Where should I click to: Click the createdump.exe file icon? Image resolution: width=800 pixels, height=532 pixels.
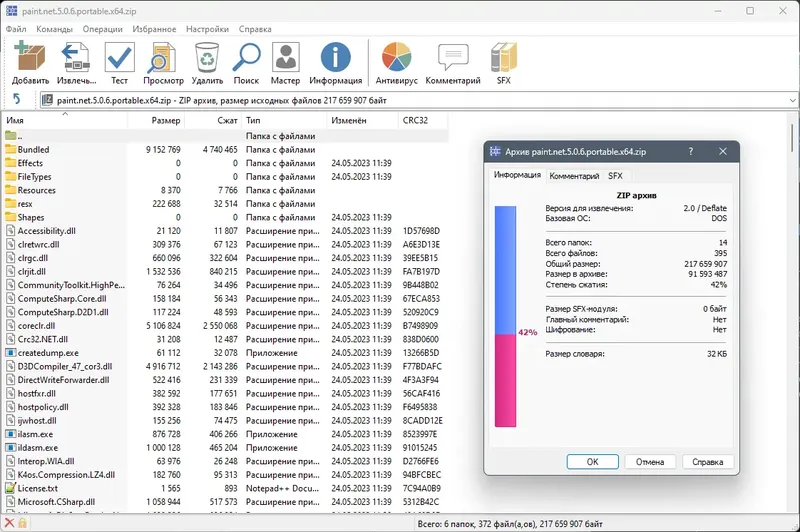tap(11, 353)
